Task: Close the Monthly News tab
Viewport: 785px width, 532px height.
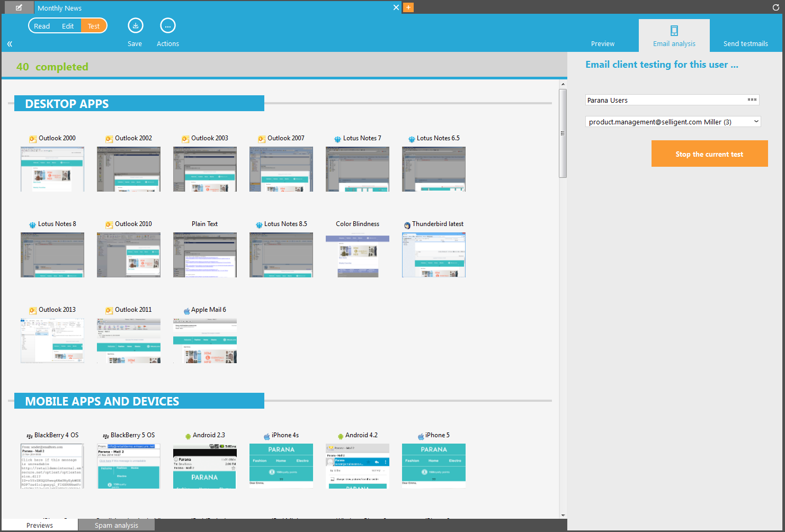Action: click(x=396, y=7)
